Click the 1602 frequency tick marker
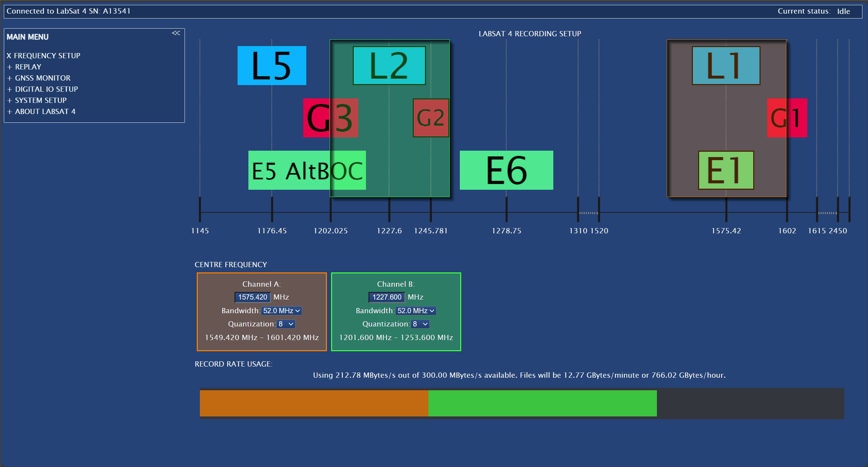Screen dimensions: 868x467 click(787, 209)
